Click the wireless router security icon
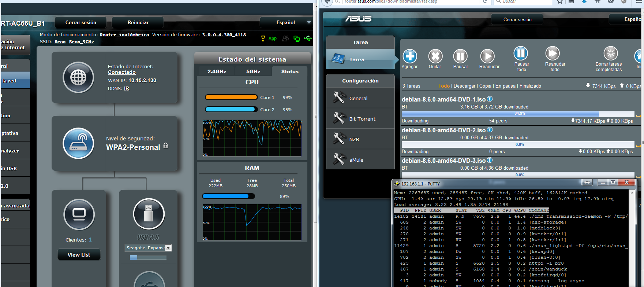The image size is (644, 287). tap(78, 143)
